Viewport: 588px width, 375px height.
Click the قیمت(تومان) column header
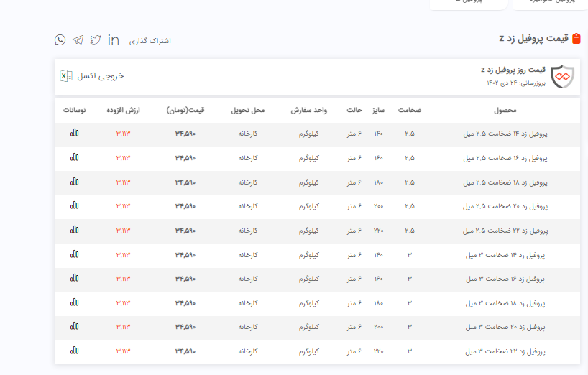(185, 111)
